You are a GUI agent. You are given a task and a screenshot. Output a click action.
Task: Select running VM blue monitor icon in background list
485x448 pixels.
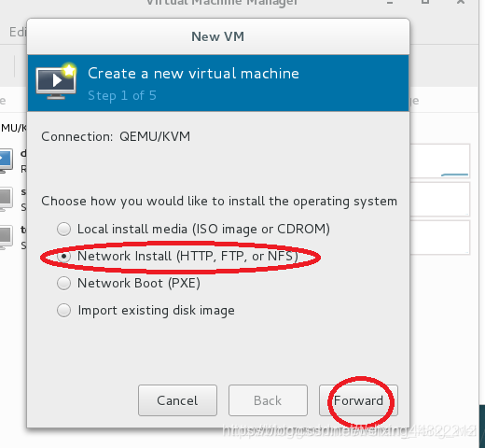[x=7, y=161]
